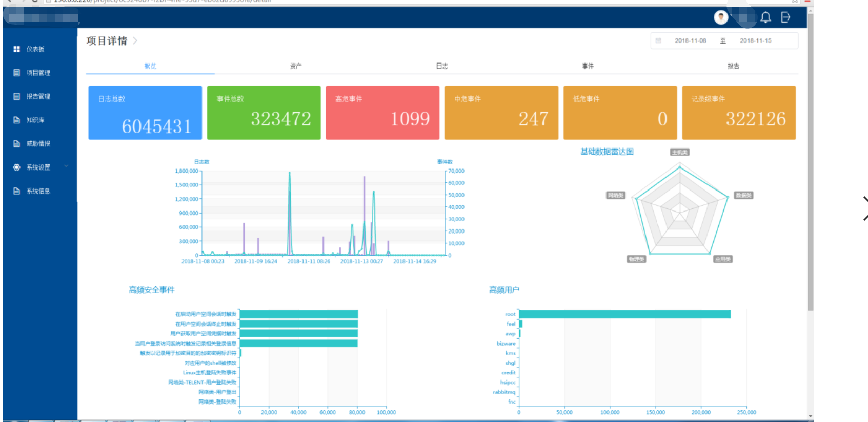
Task: Click the blue 日志总数 card
Action: click(x=145, y=113)
